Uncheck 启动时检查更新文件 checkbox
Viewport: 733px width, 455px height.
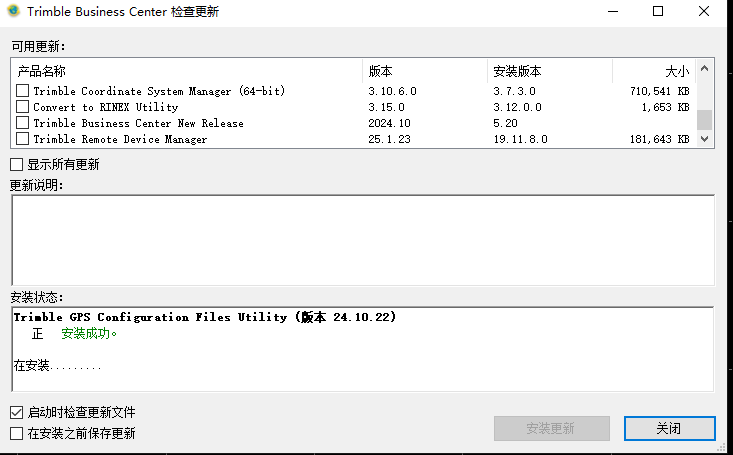16,412
